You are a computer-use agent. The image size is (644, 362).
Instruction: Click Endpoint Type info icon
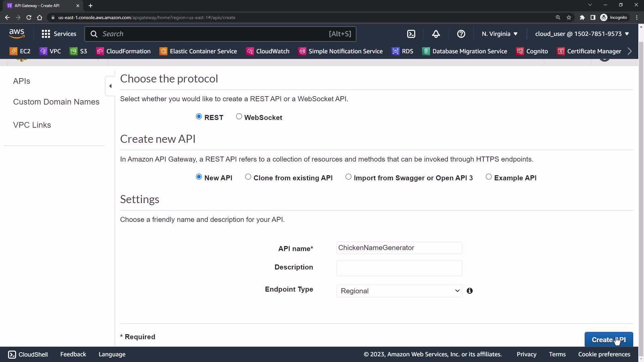(x=470, y=291)
